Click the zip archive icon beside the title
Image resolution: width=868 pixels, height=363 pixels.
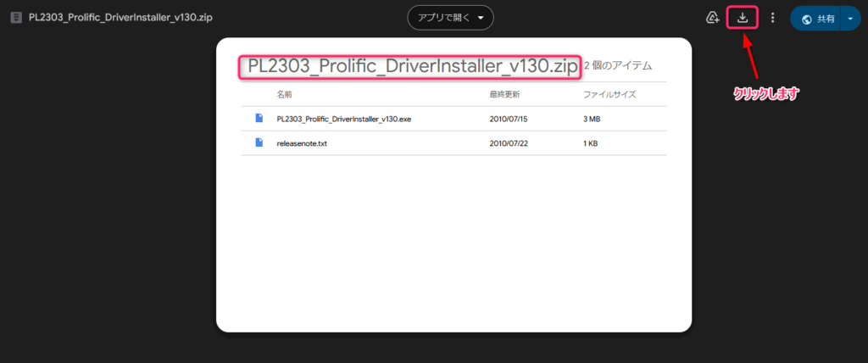[x=17, y=18]
